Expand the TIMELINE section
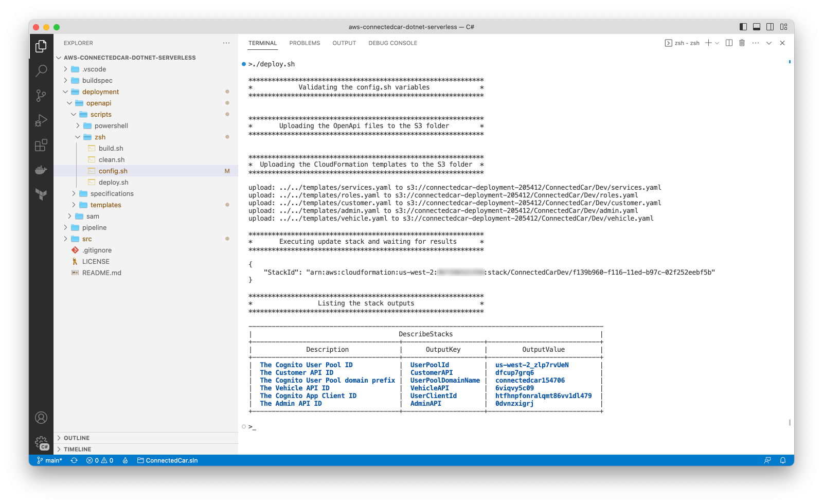This screenshot has height=504, width=823. [x=146, y=449]
